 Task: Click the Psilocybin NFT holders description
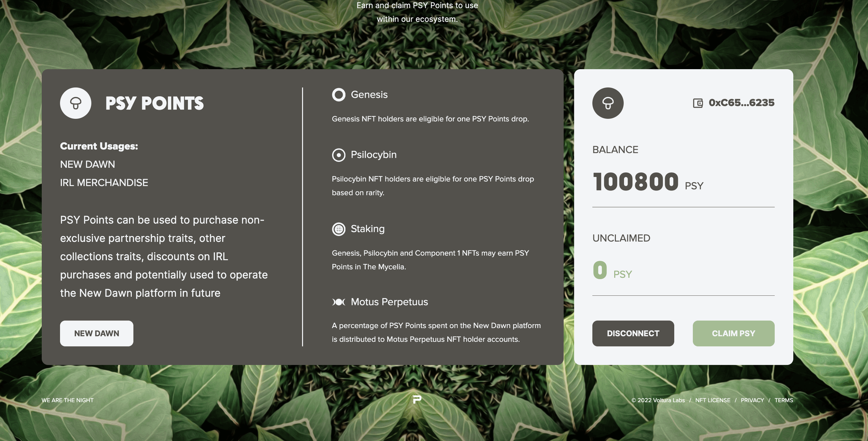433,186
